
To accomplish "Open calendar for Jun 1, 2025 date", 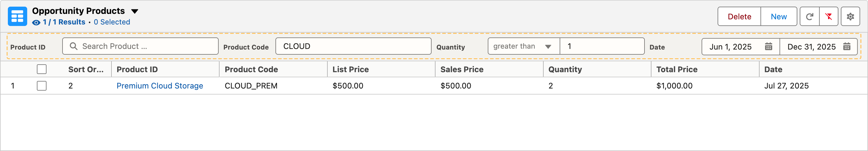I will click(769, 47).
